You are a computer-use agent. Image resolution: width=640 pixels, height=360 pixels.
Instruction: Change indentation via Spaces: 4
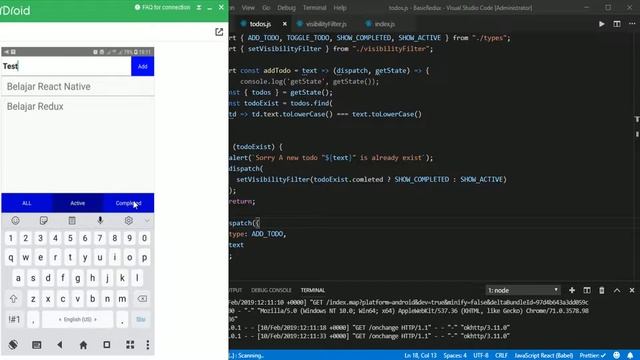[455, 356]
